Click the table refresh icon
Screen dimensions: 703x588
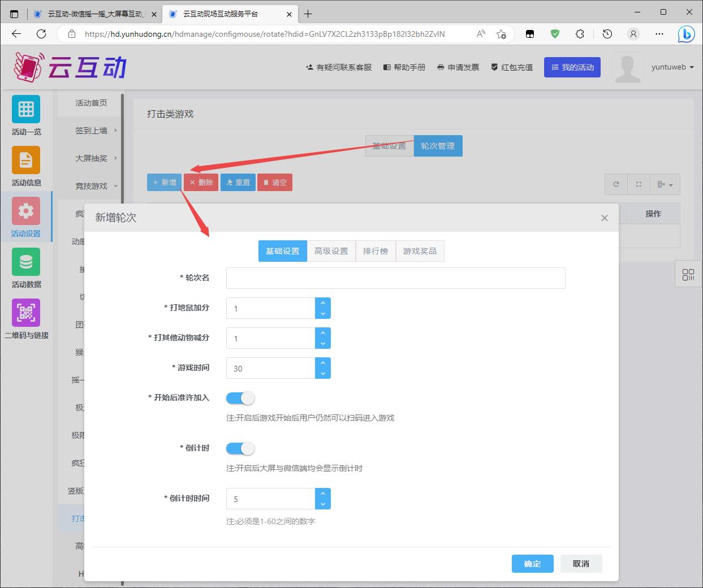[x=616, y=184]
